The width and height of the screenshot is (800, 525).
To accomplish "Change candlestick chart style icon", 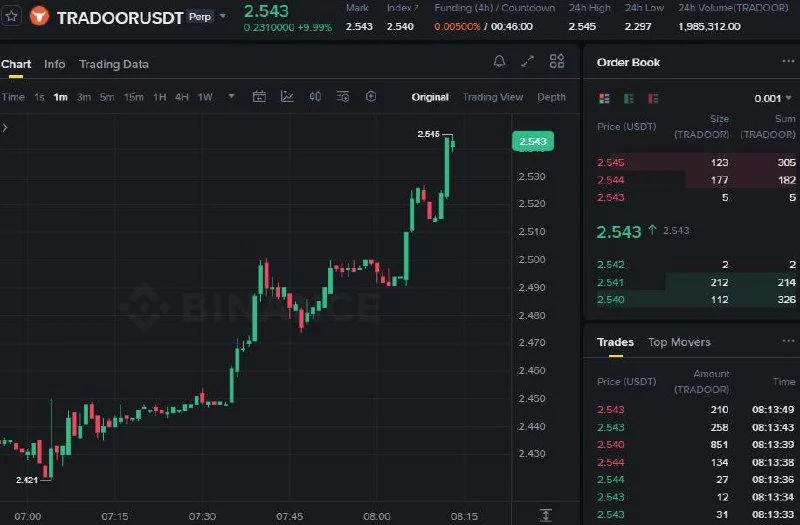I will (x=315, y=96).
